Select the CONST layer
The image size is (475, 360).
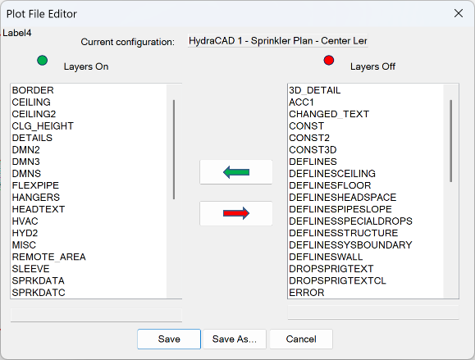pyautogui.click(x=366, y=126)
